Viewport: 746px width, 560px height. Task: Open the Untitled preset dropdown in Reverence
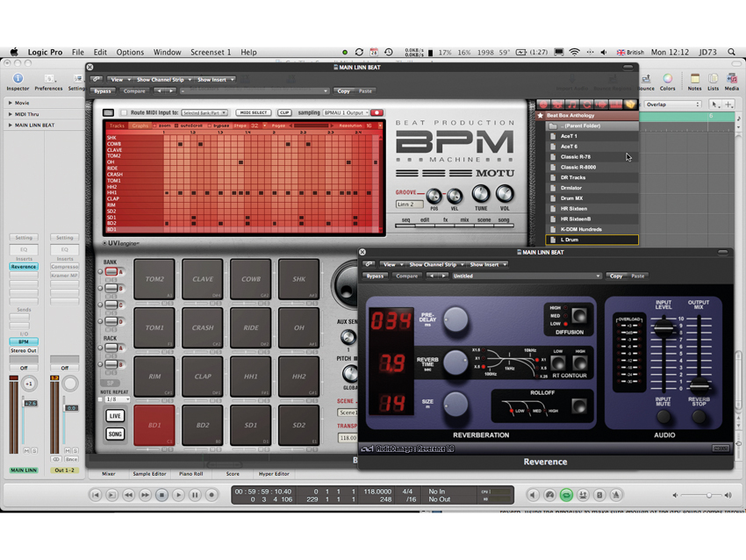pos(527,276)
